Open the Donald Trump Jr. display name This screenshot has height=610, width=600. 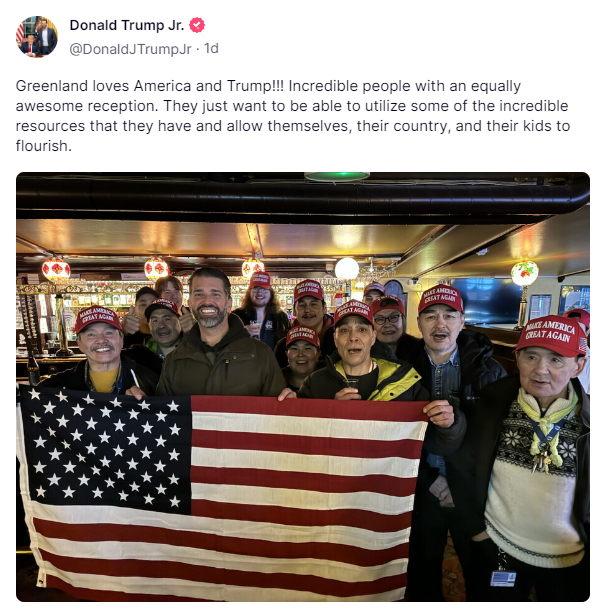point(127,25)
